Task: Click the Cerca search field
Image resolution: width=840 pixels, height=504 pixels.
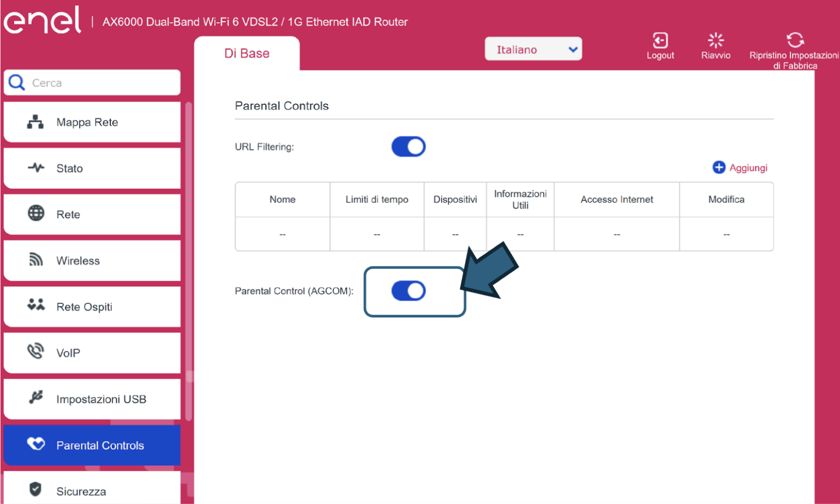Action: click(x=104, y=83)
